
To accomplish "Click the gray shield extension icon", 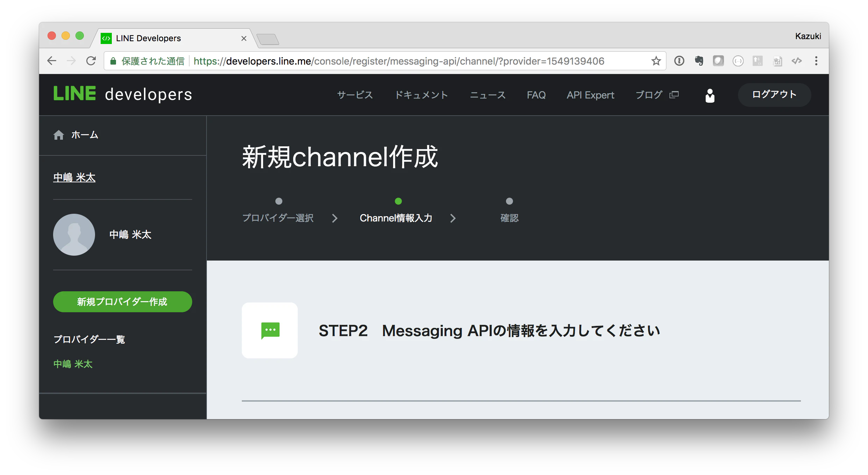I will pyautogui.click(x=718, y=61).
